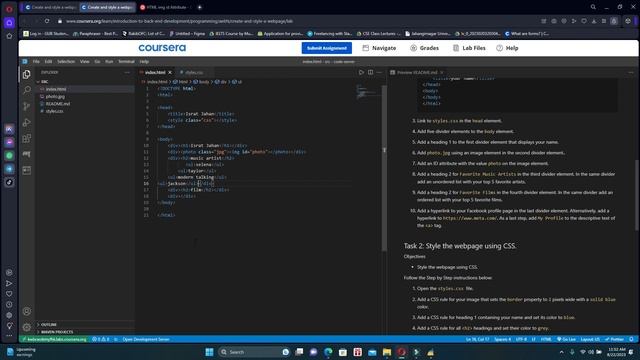This screenshot has height=360, width=640.
Task: Click Prettier status bar item
Action: pyautogui.click(x=615, y=339)
